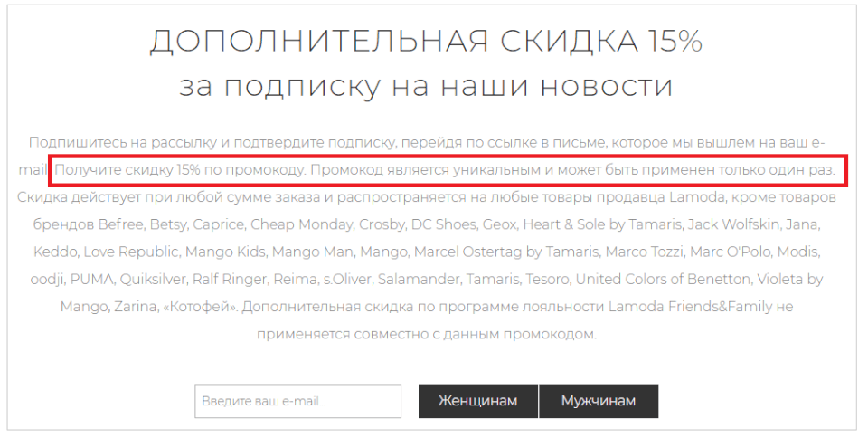868x438 pixels.
Task: Click the brand name Ralf Ringer
Action: pyautogui.click(x=229, y=279)
